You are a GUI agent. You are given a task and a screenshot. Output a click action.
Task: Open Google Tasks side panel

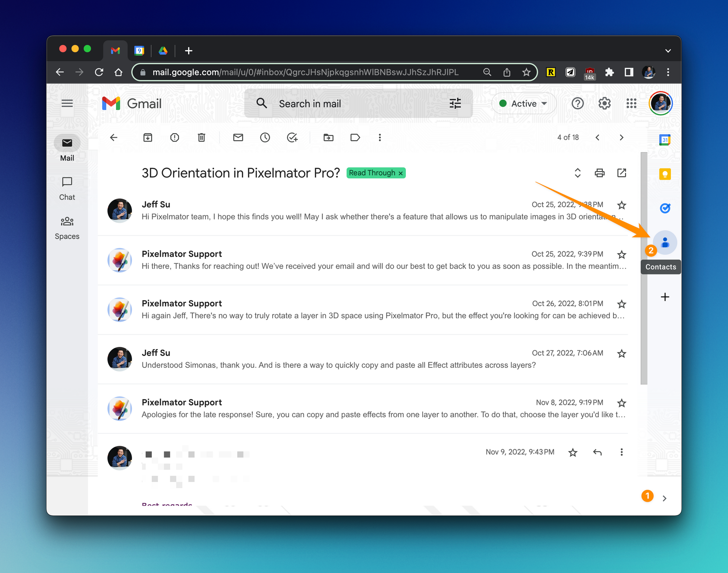tap(665, 208)
